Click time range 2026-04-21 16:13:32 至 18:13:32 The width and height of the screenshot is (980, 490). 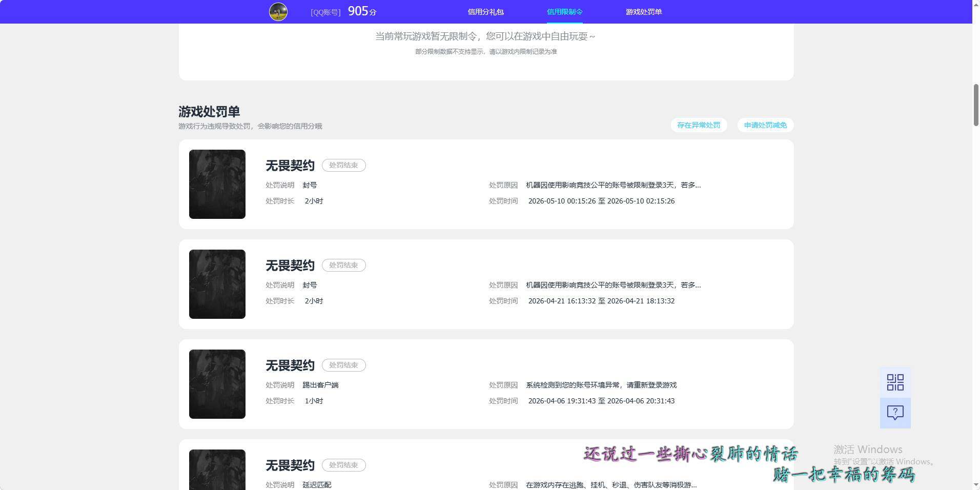[x=601, y=301]
